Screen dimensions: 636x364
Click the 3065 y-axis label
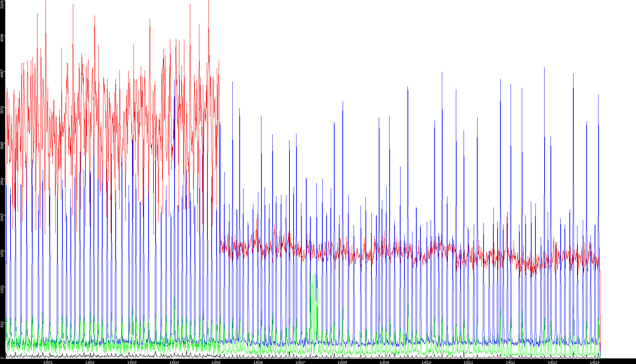pyautogui.click(x=2, y=145)
